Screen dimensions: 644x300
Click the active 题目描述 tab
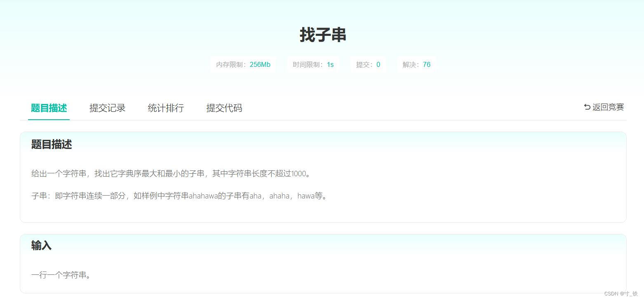(x=49, y=108)
